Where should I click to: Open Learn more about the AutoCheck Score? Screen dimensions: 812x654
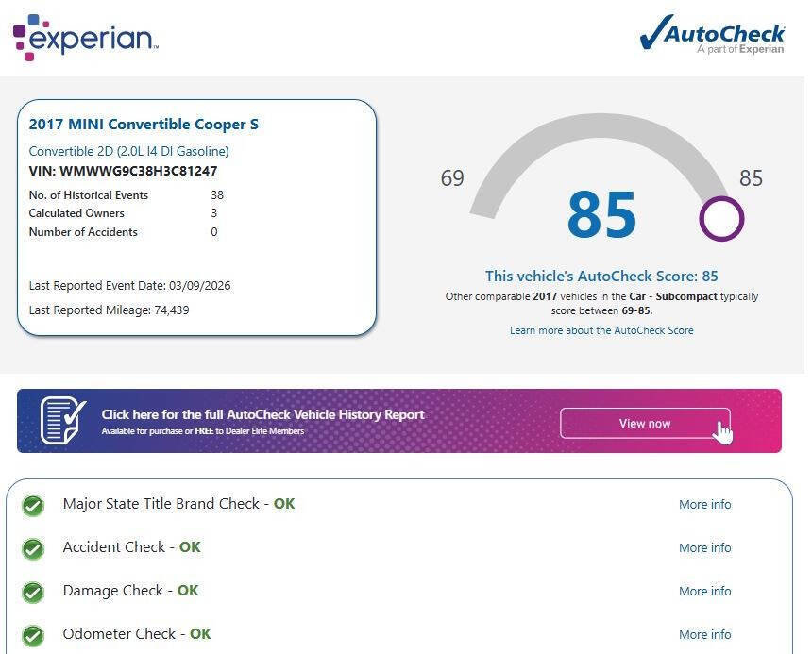point(601,330)
